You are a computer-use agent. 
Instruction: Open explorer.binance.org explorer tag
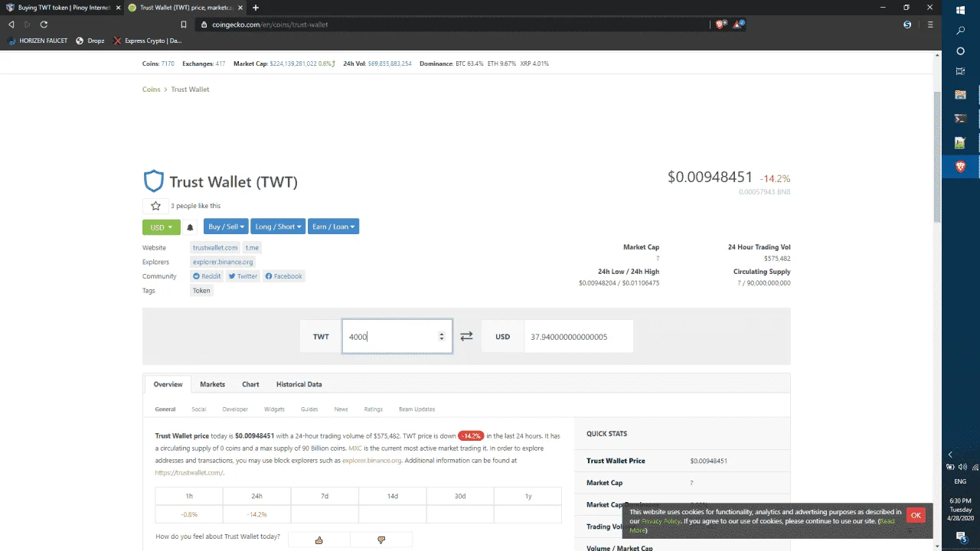[x=223, y=262]
